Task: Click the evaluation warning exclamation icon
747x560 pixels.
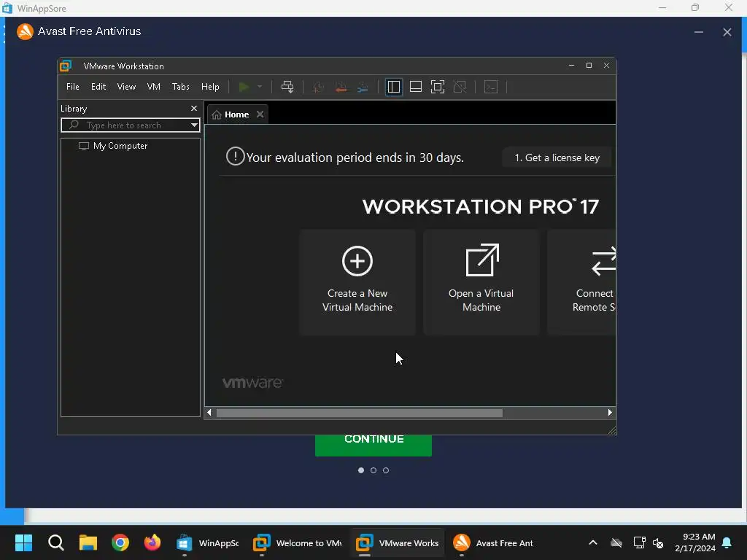Action: (235, 156)
